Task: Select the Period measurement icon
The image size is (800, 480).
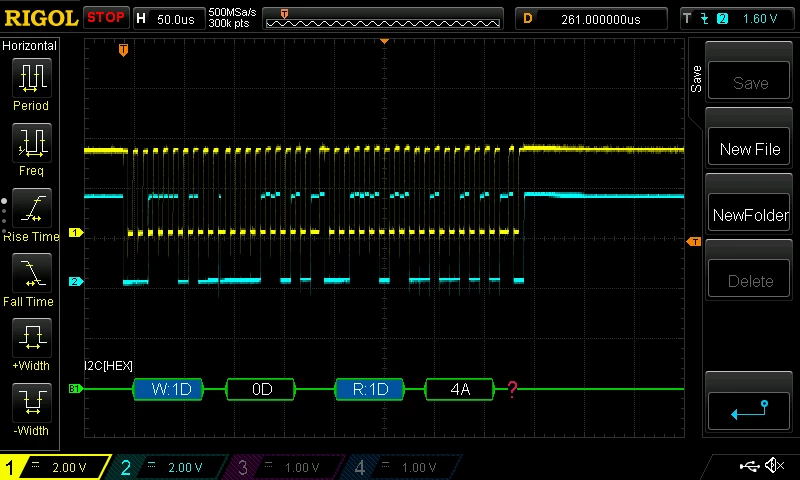Action: pos(32,78)
